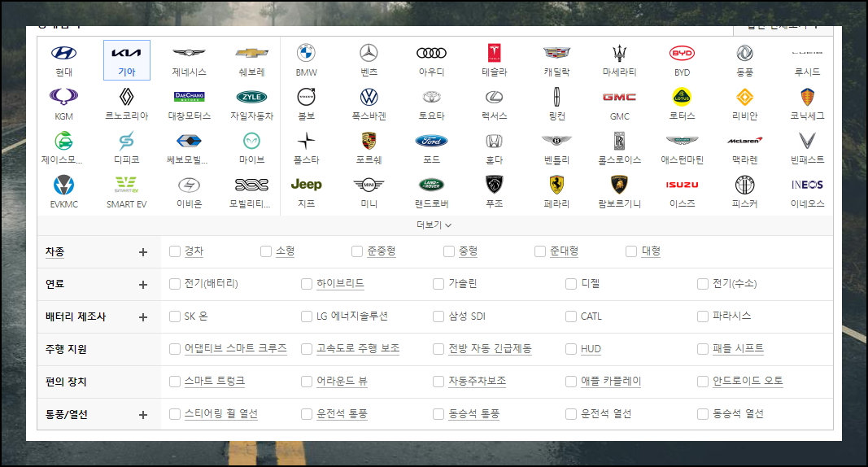Pick the Porsche (포르쉐) logo
868x467 pixels.
point(369,141)
